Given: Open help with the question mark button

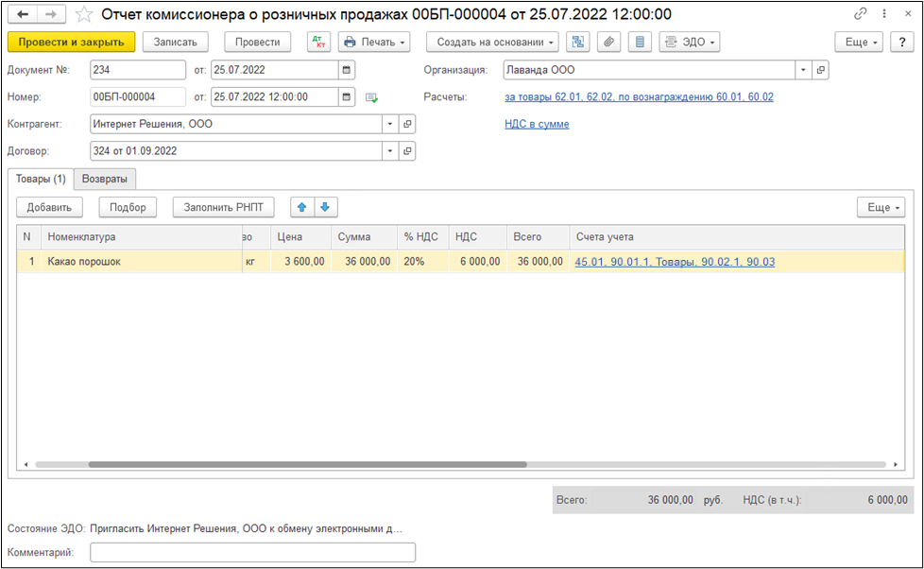Looking at the screenshot, I should (901, 42).
